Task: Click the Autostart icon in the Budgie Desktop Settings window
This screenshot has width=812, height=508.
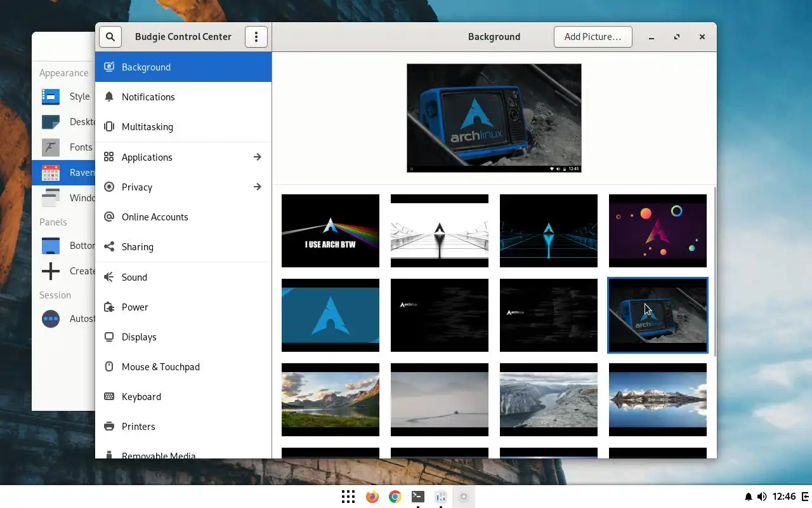Action: 51,319
